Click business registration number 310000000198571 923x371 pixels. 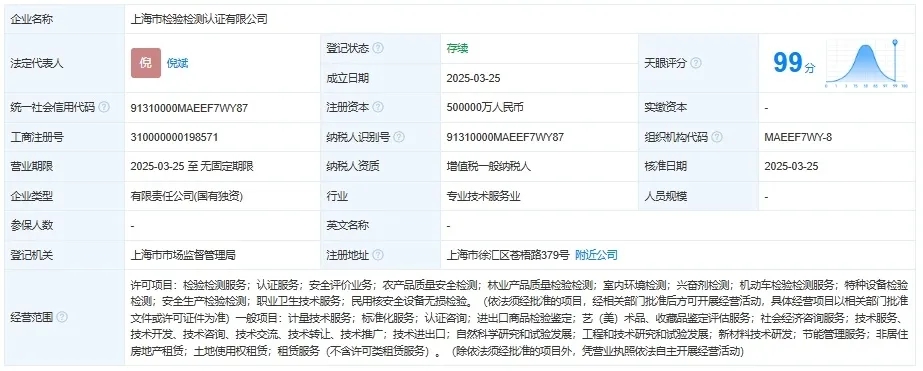[x=175, y=137]
